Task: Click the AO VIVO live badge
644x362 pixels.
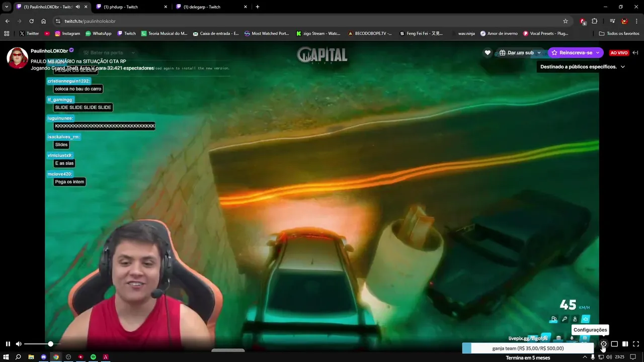Action: pos(619,53)
